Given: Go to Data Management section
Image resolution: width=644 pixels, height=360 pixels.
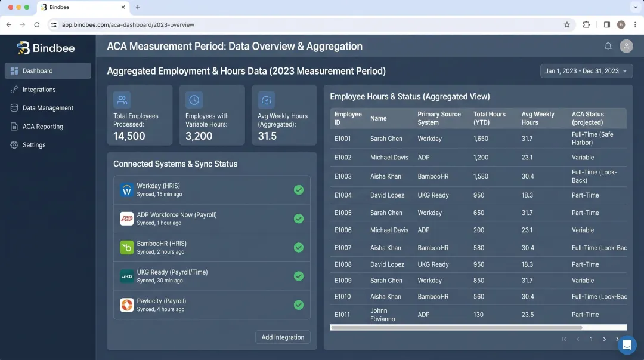Looking at the screenshot, I should [x=48, y=108].
